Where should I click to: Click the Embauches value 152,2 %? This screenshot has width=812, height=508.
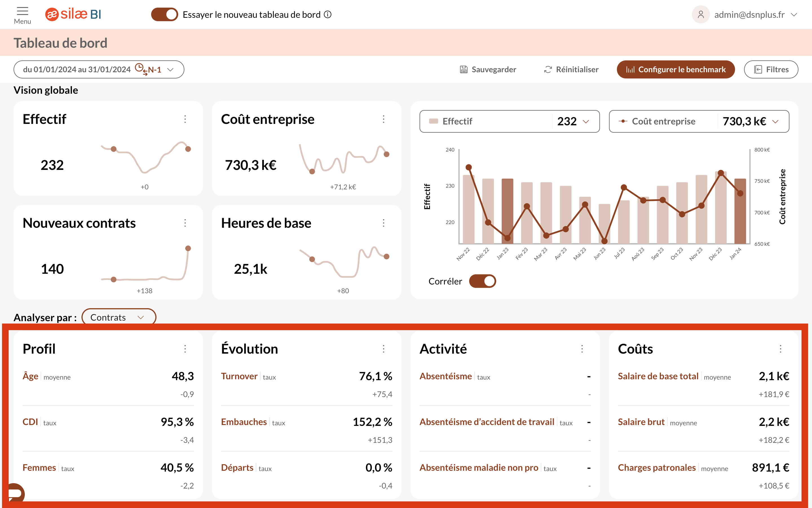(x=372, y=422)
